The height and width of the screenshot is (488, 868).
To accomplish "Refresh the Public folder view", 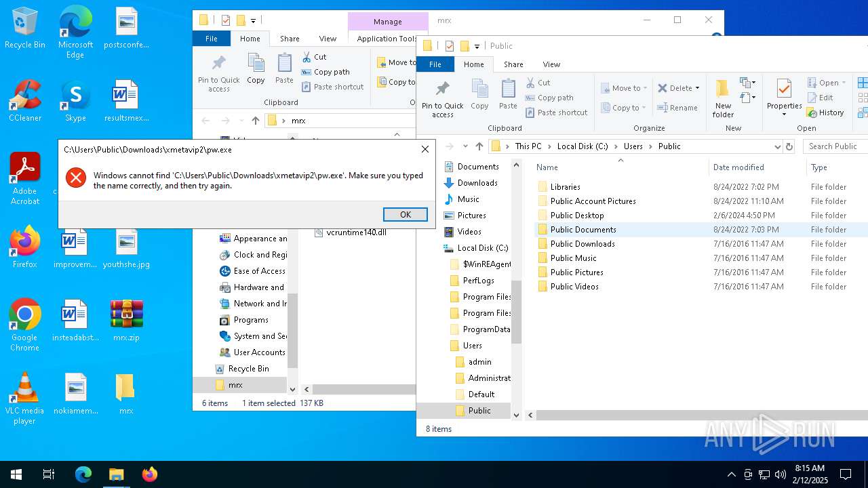I will [789, 146].
